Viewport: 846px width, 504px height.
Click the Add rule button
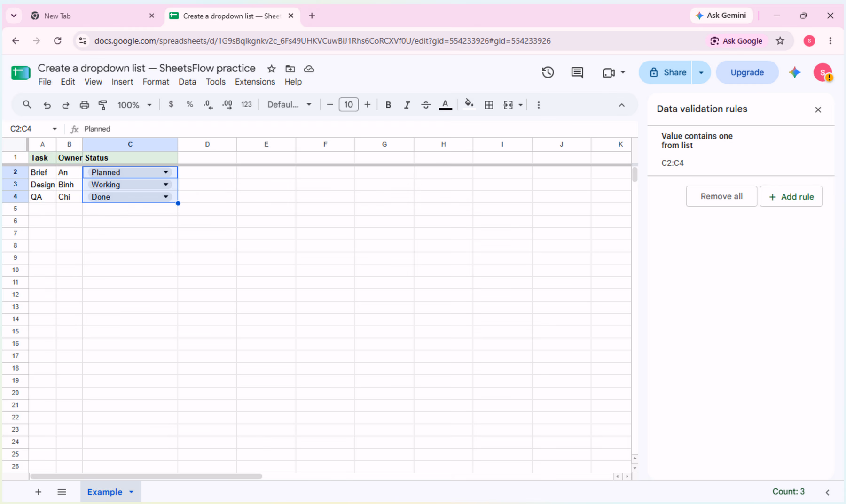(791, 196)
